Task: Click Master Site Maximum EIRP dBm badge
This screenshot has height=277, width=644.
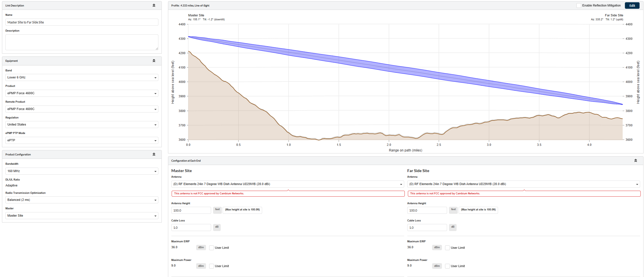Action: tap(201, 247)
